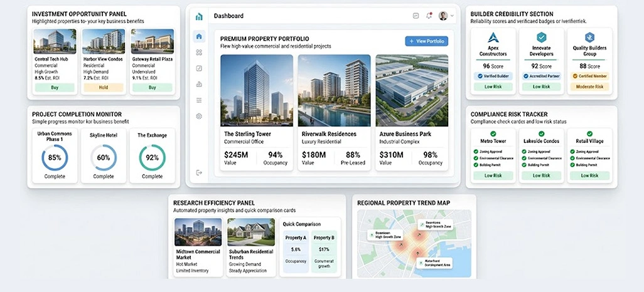Viewport: 644px width, 292px height.
Task: Click Low Risk under Apex Constructors
Action: pyautogui.click(x=493, y=86)
